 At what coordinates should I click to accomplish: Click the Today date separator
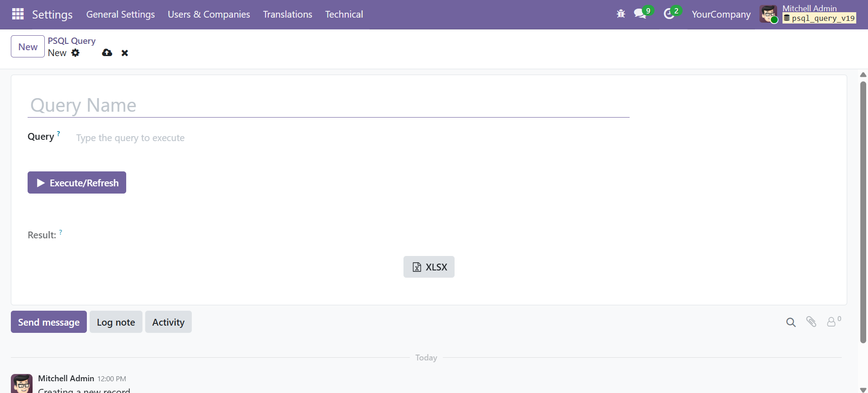point(426,358)
